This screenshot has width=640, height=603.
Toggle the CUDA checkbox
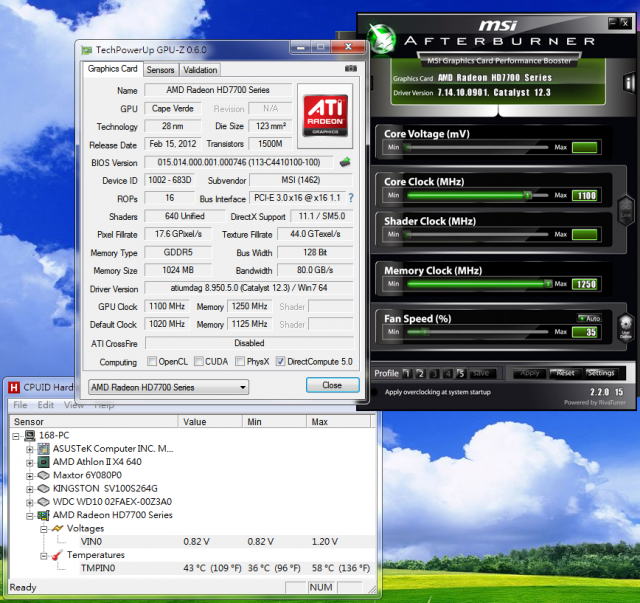coord(199,361)
